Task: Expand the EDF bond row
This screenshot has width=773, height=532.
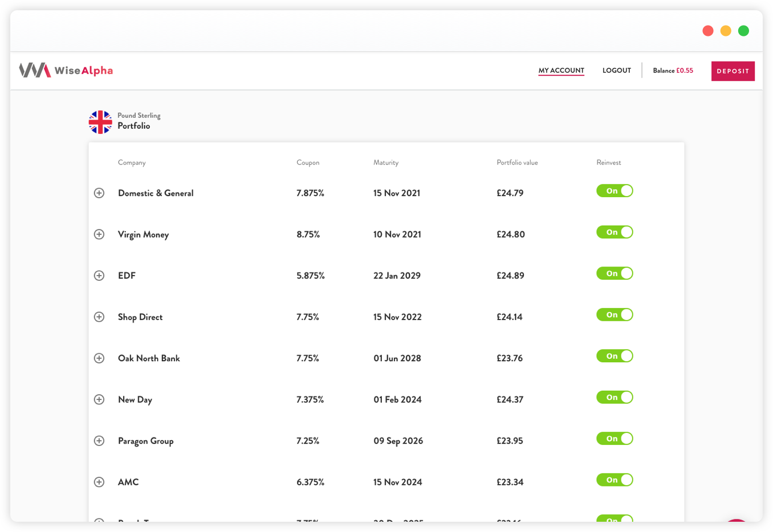Action: pyautogui.click(x=99, y=276)
